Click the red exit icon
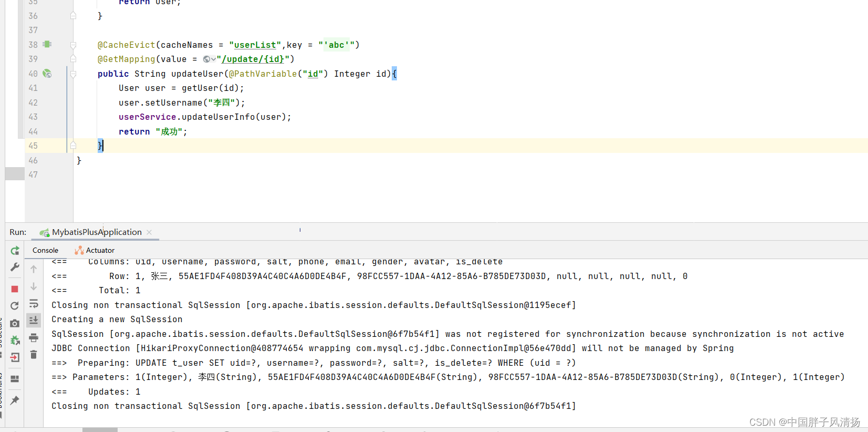This screenshot has height=432, width=868. [x=15, y=357]
